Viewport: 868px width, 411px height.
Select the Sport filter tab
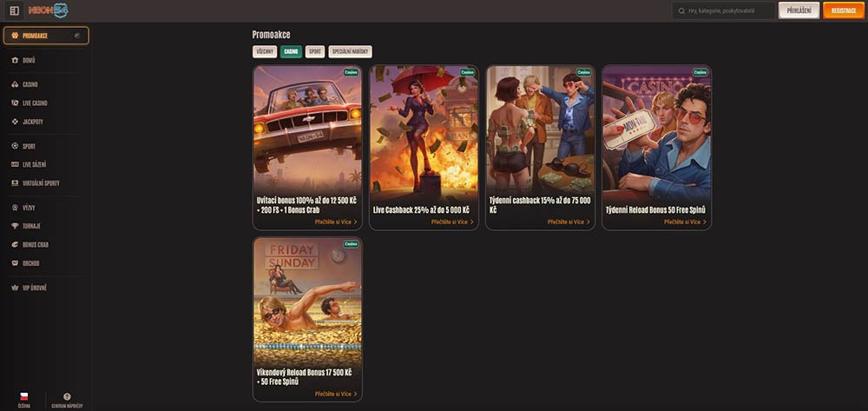click(315, 51)
